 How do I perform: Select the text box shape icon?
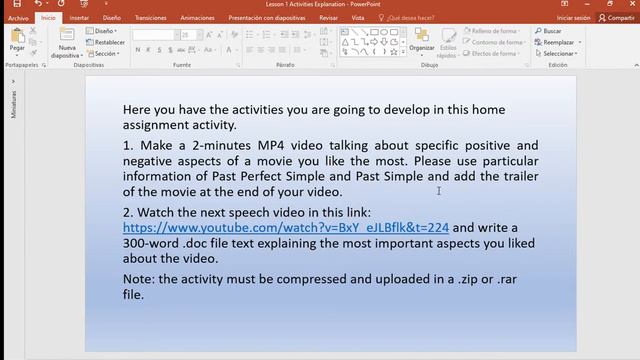(345, 32)
